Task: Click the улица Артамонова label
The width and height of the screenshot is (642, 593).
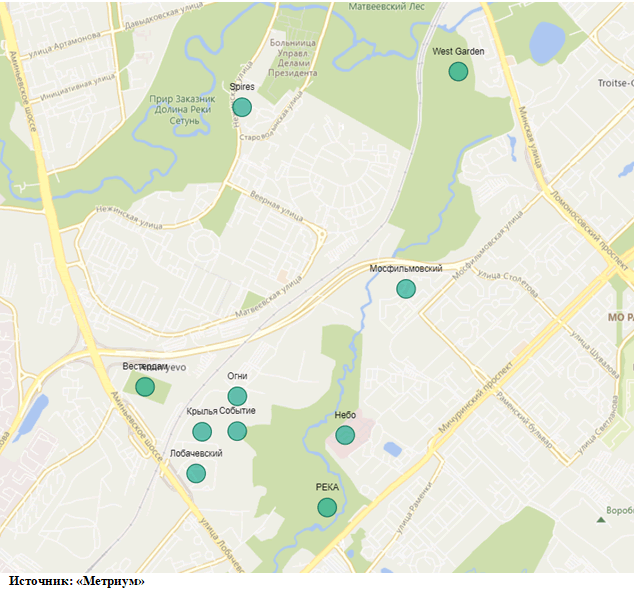Action: 65,44
